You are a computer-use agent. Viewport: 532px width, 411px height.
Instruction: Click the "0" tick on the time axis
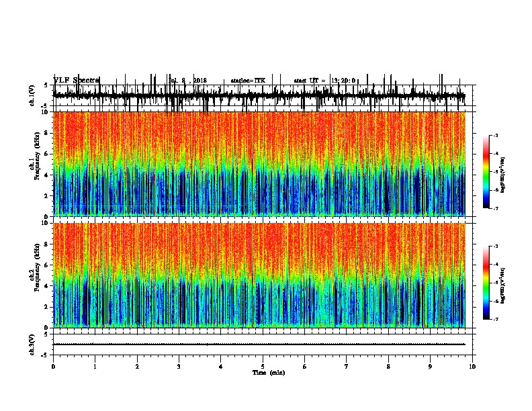(53, 367)
